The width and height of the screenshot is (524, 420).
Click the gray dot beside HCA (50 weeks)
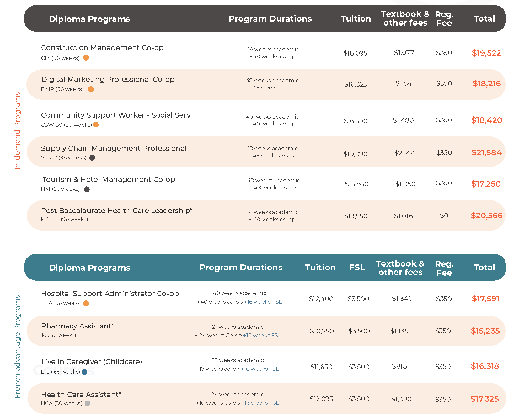pyautogui.click(x=88, y=403)
